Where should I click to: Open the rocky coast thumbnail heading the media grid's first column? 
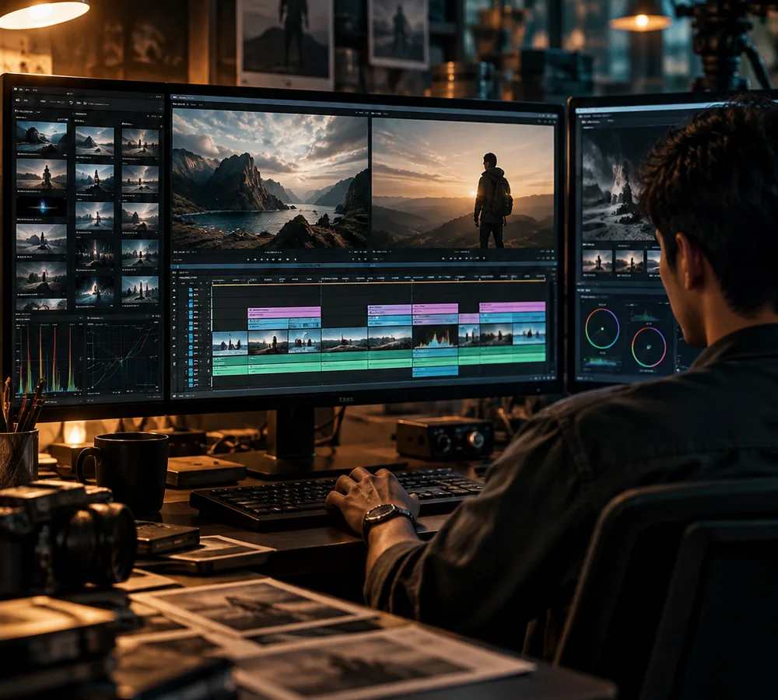(x=41, y=137)
